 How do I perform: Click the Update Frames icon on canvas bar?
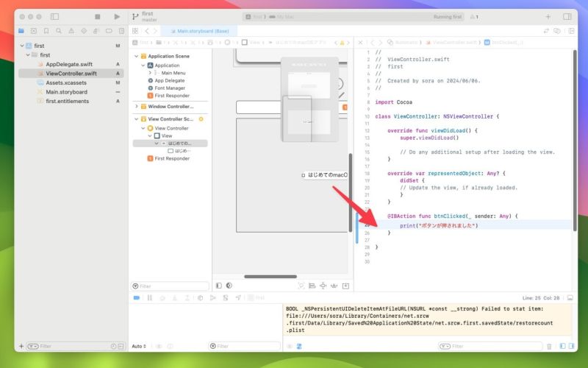point(301,286)
